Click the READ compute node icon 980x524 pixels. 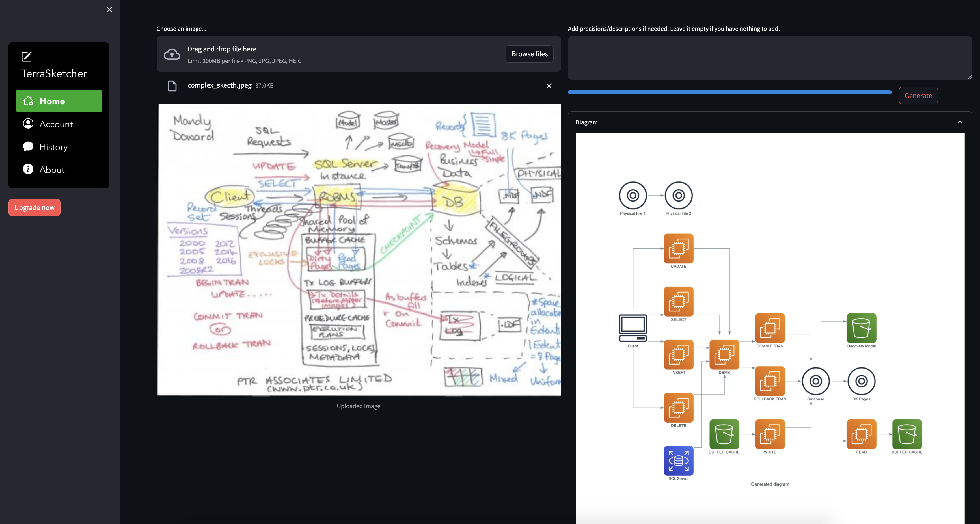click(x=861, y=434)
